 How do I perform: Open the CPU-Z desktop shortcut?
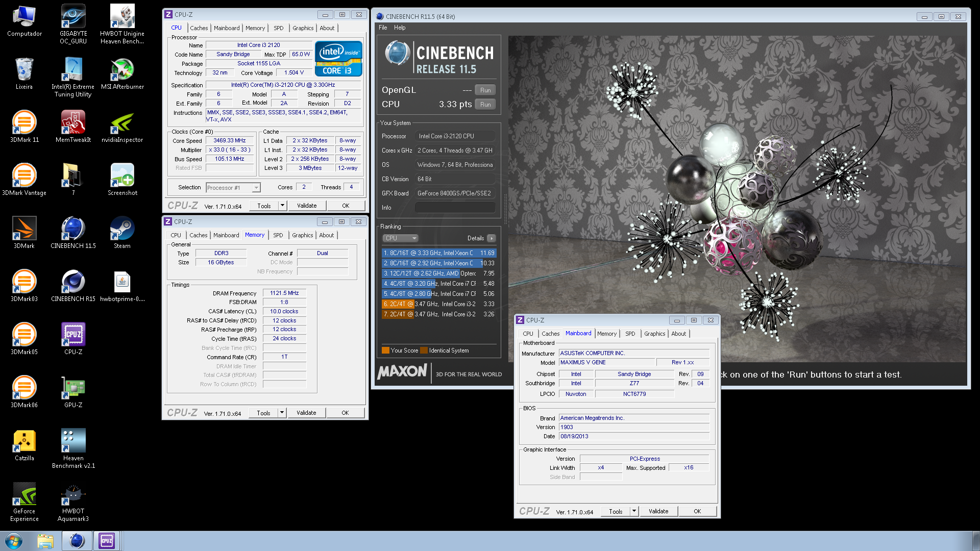[73, 339]
